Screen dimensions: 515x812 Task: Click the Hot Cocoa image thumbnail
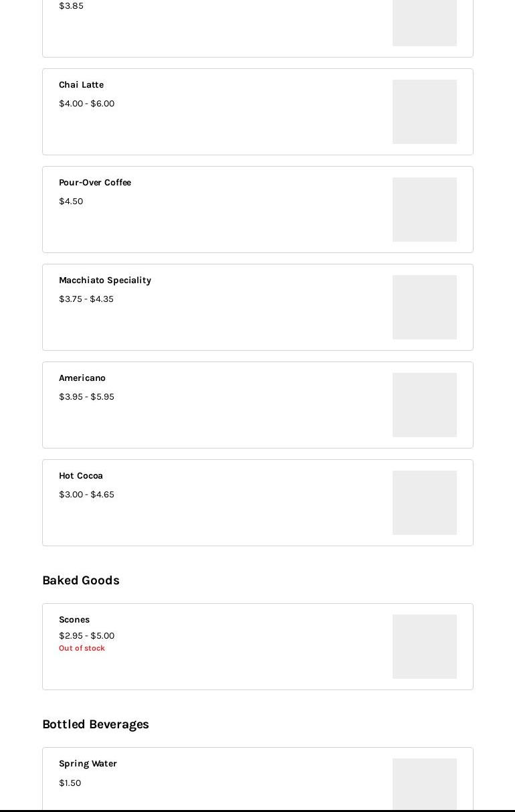pos(425,503)
